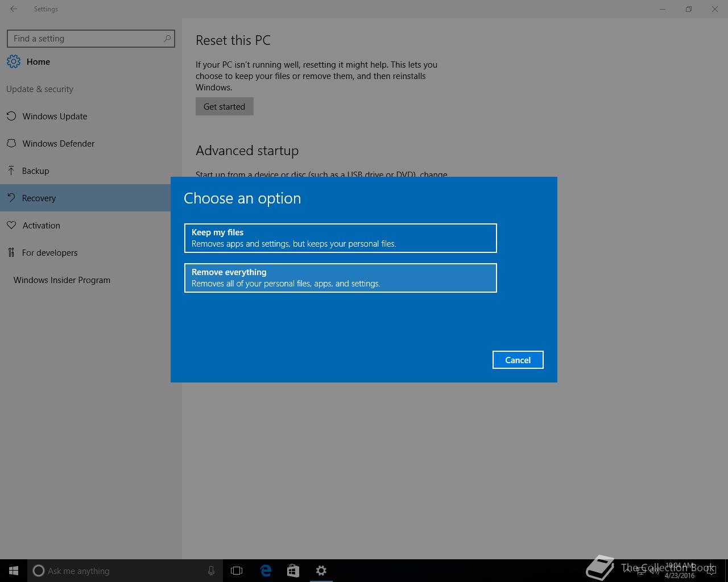Click the Reset this PC heading
This screenshot has width=728, height=582.
coord(233,40)
